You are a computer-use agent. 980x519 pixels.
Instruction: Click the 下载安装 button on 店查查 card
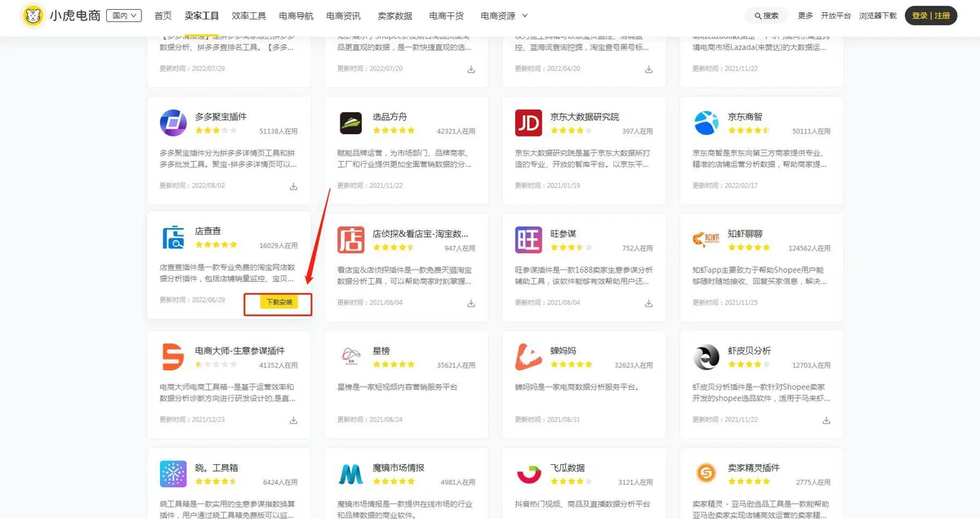(278, 302)
